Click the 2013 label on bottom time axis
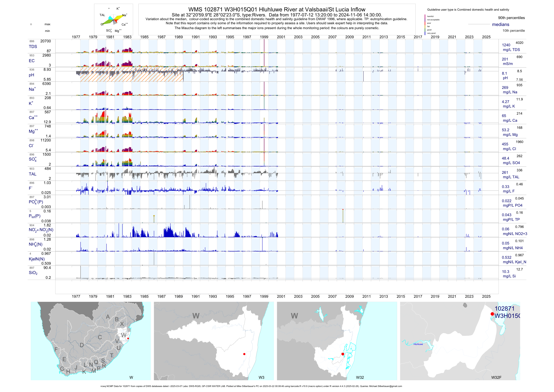The width and height of the screenshot is (554, 392). coord(383,296)
